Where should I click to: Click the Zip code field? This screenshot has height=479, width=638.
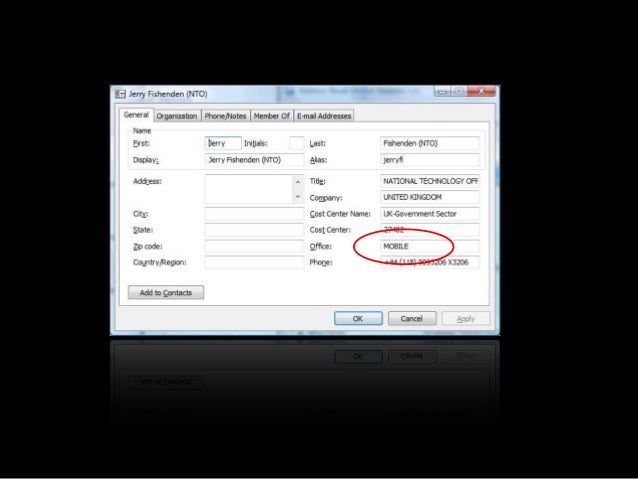tap(254, 246)
